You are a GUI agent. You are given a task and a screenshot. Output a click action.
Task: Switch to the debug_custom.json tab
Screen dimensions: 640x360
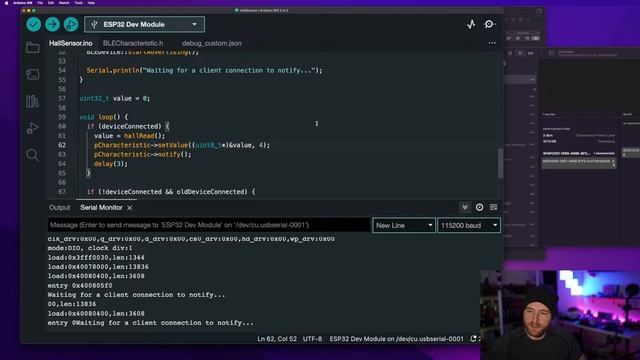pos(211,43)
